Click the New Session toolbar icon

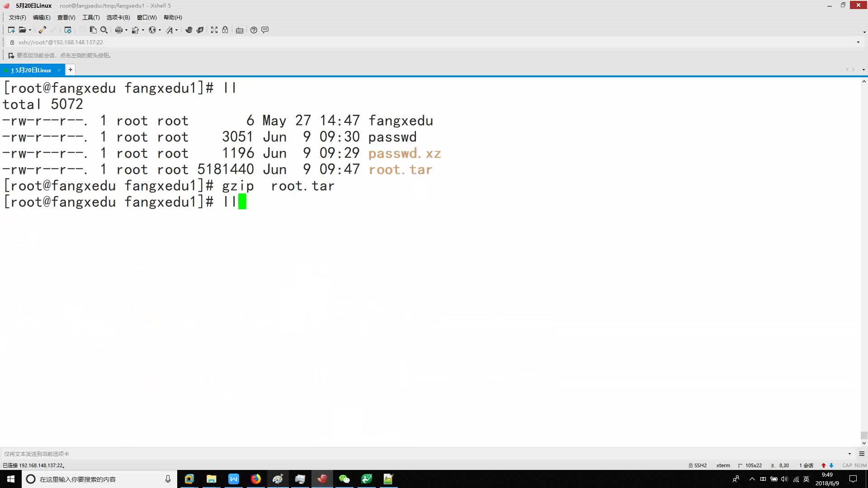11,30
